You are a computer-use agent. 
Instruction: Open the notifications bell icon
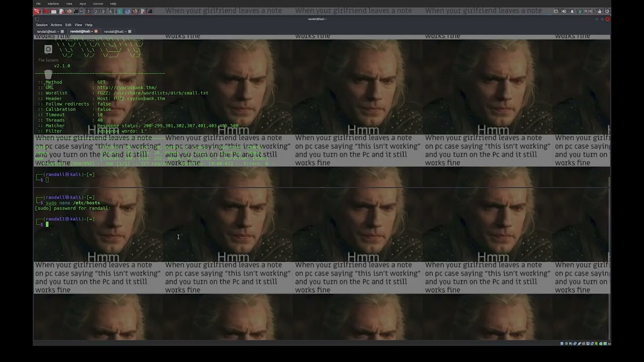(x=572, y=11)
